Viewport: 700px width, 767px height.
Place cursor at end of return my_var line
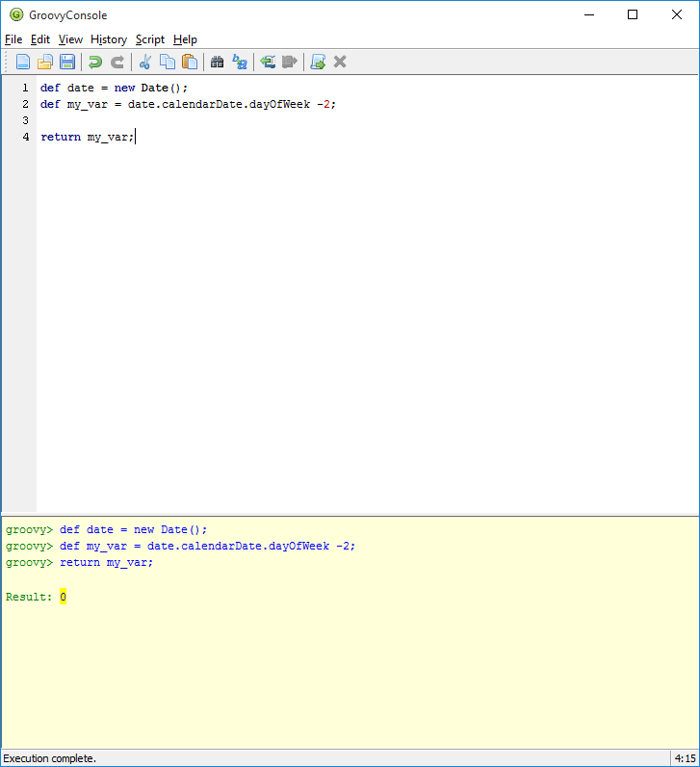point(136,138)
